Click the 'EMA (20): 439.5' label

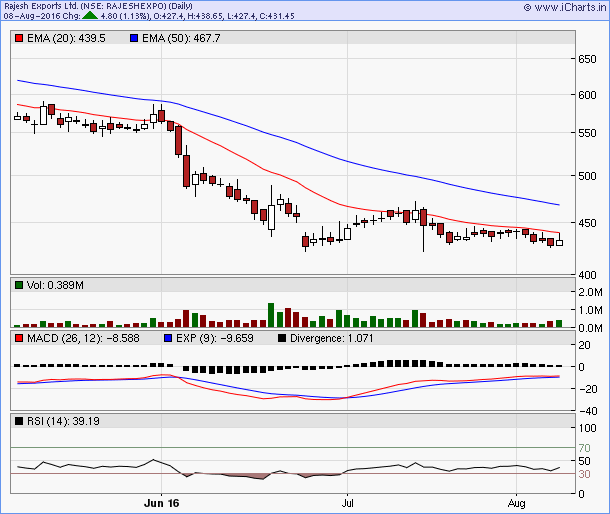point(66,38)
